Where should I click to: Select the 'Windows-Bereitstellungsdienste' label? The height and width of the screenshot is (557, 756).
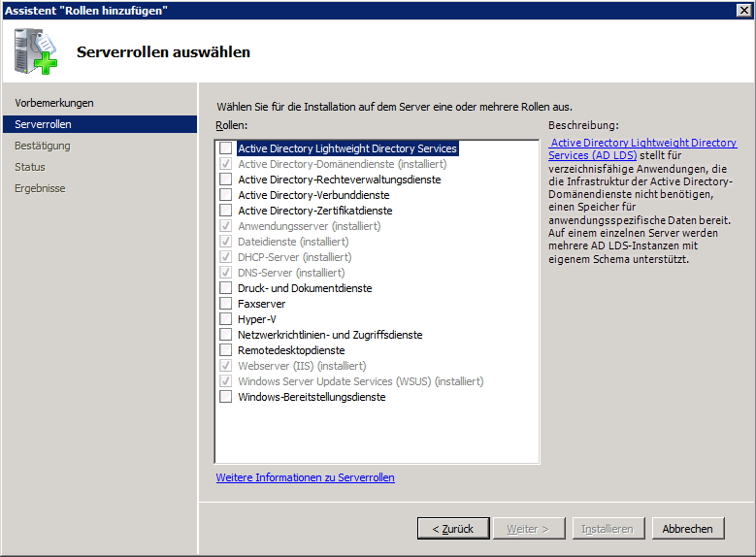point(312,397)
